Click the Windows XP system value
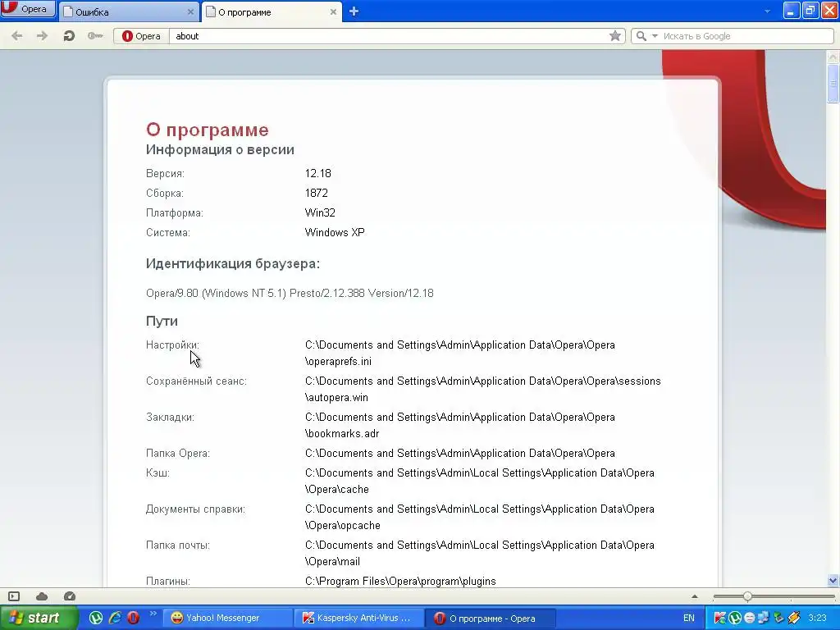 [x=335, y=232]
